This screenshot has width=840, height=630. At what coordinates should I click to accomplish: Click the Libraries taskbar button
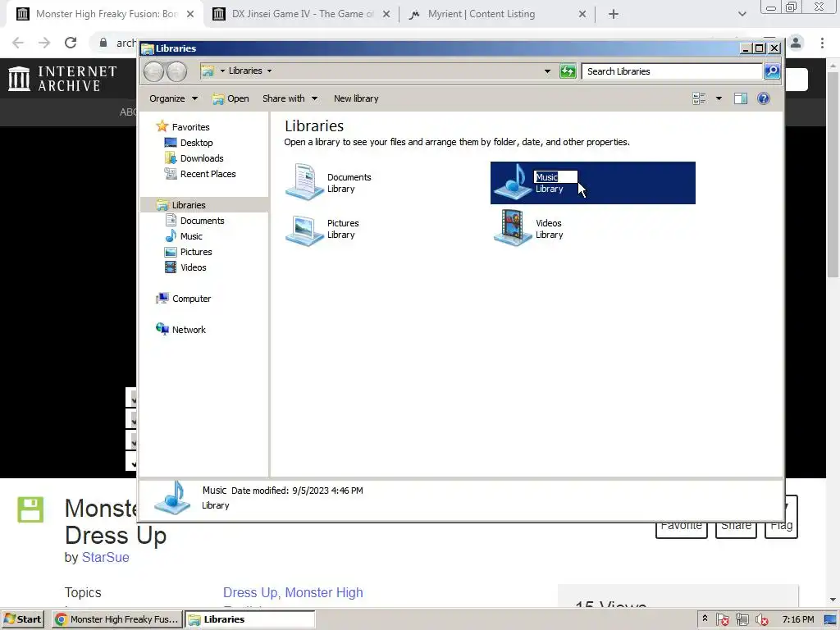(x=250, y=619)
